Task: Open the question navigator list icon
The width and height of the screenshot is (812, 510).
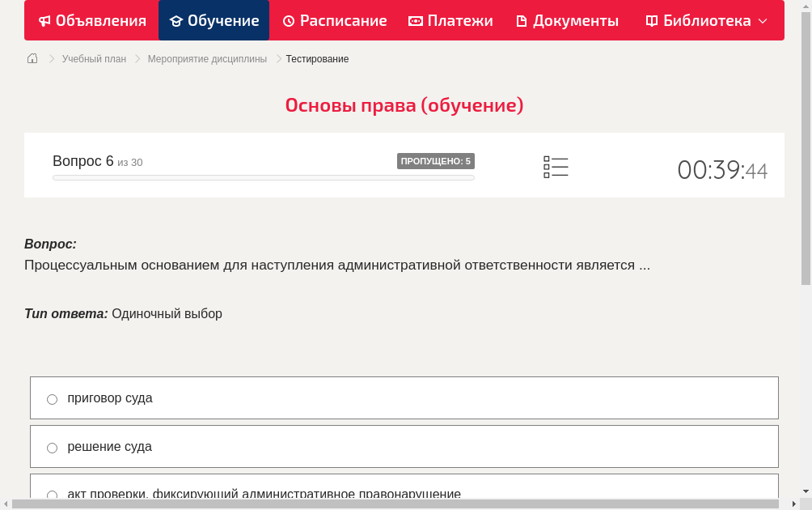Action: pyautogui.click(x=556, y=167)
